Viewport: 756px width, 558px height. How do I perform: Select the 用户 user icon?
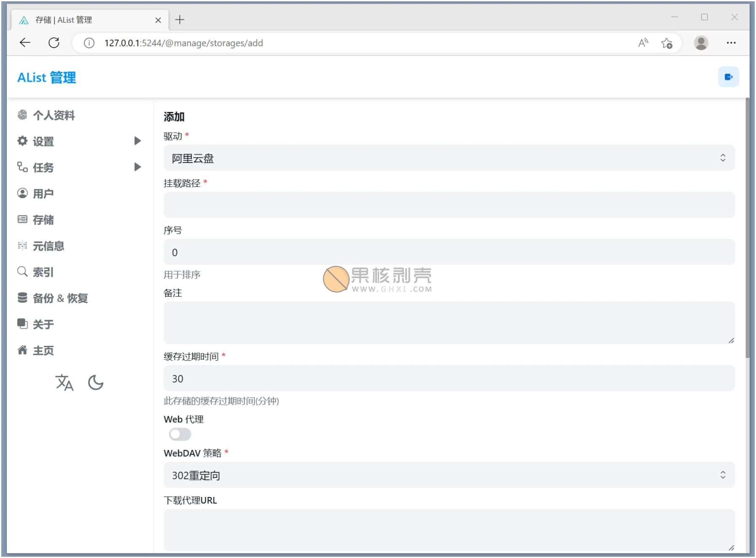click(22, 193)
